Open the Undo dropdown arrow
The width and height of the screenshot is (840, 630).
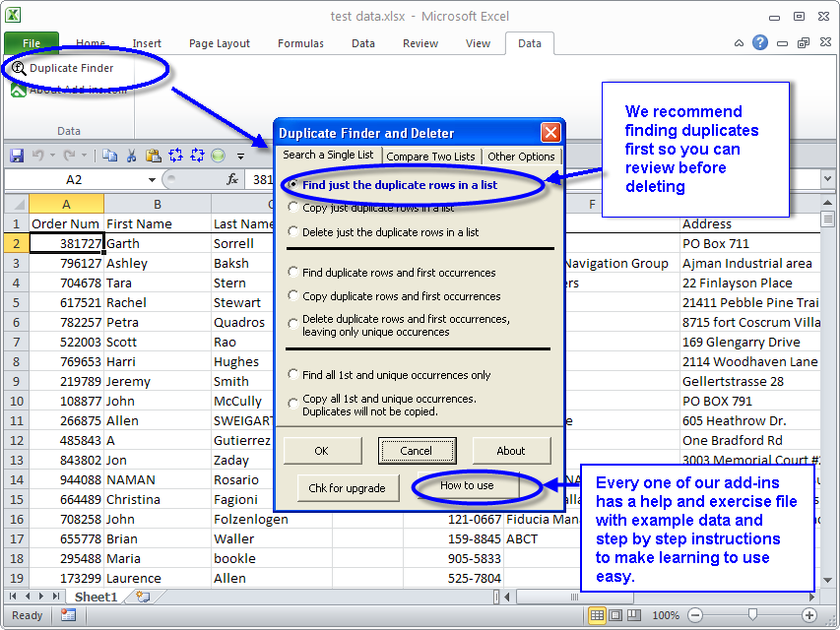53,155
